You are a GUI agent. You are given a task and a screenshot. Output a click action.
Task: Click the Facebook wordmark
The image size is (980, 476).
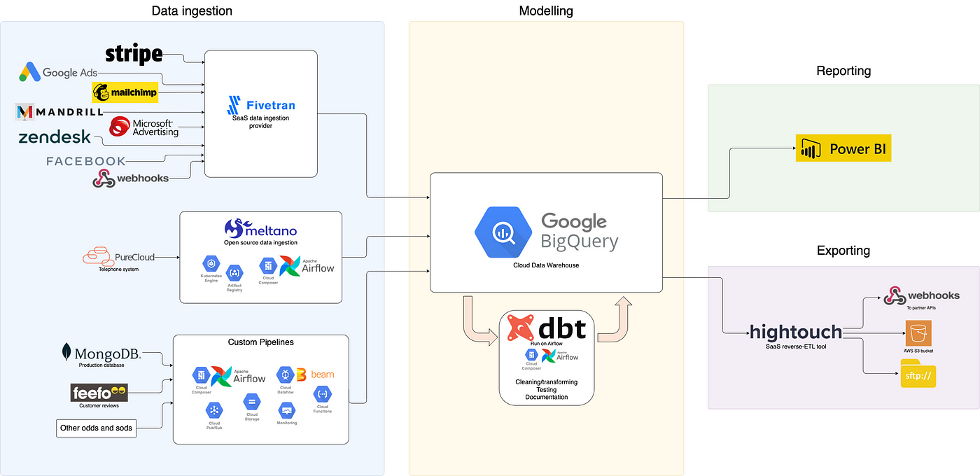pos(86,161)
